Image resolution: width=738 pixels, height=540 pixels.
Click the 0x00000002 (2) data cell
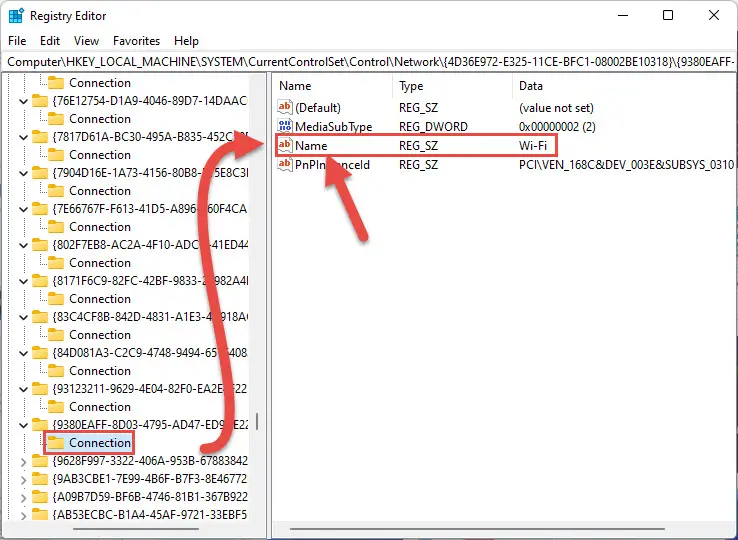pos(557,127)
